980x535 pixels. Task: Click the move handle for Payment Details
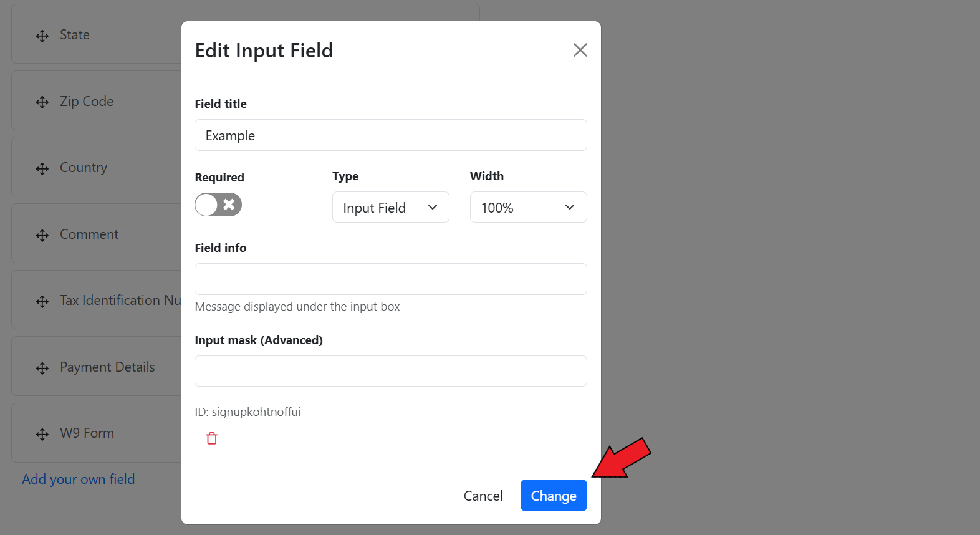(42, 368)
